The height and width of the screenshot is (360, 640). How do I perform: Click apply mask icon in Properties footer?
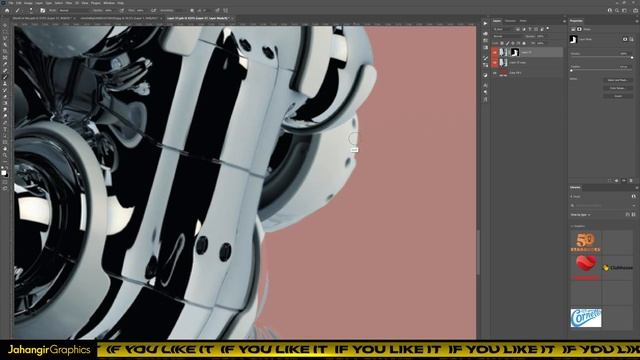point(616,180)
